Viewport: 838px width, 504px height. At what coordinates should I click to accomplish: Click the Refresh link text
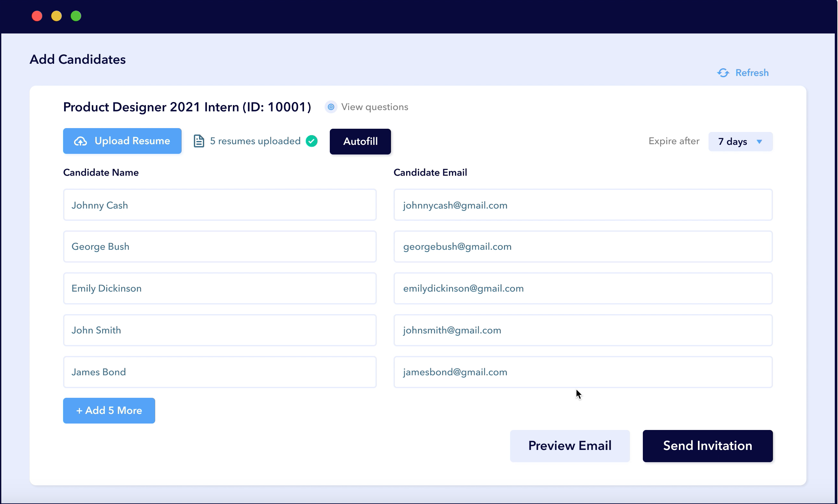752,73
